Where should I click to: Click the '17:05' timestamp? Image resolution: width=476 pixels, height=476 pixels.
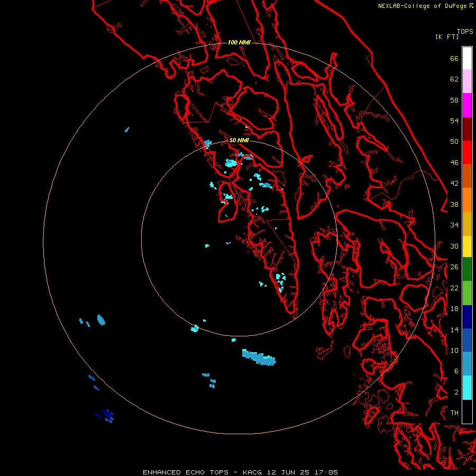click(x=326, y=472)
